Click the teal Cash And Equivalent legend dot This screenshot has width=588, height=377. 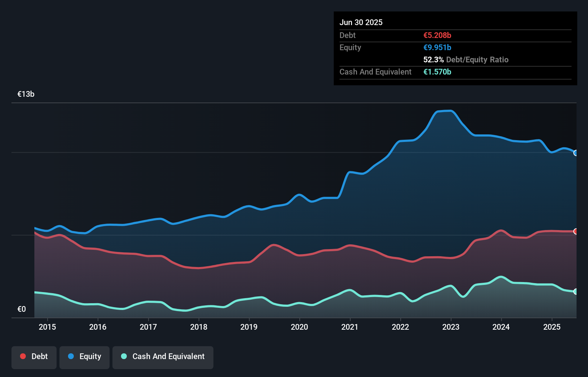[124, 356]
